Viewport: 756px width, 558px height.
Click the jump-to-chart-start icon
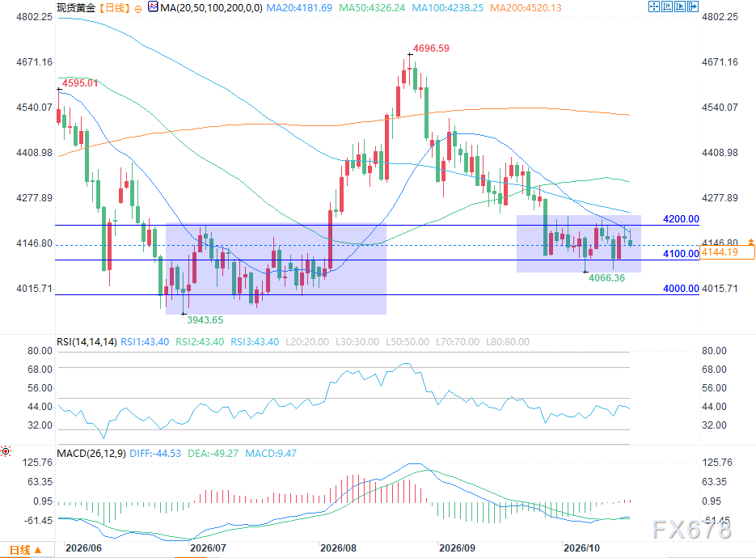coord(667,6)
